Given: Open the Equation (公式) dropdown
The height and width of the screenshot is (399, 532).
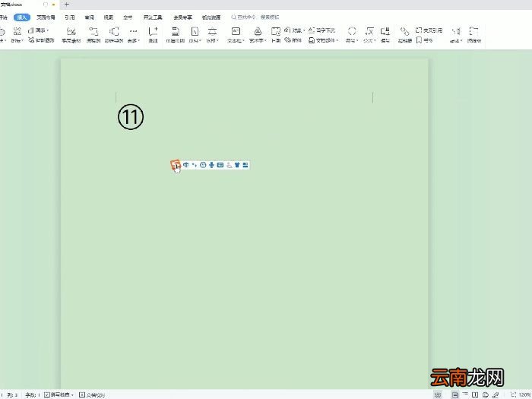Looking at the screenshot, I should [369, 35].
